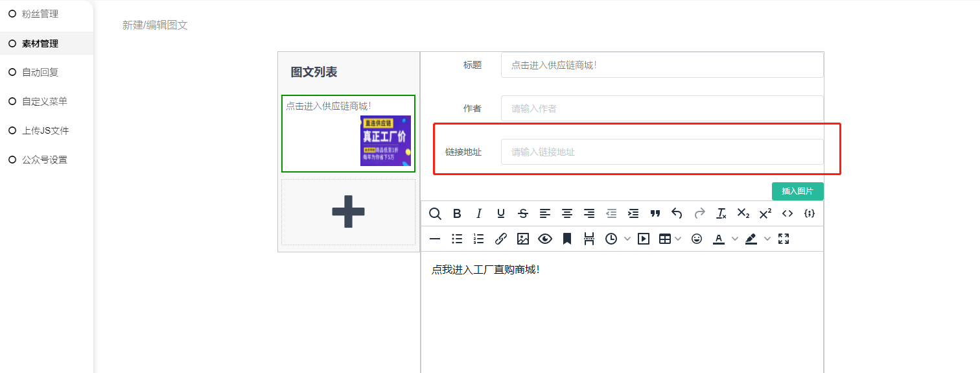Go to 自定义菜单 sidebar item
980x373 pixels.
click(44, 101)
